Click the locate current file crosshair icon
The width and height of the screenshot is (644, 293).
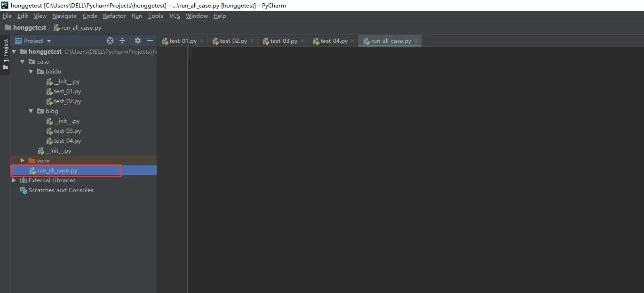(110, 41)
